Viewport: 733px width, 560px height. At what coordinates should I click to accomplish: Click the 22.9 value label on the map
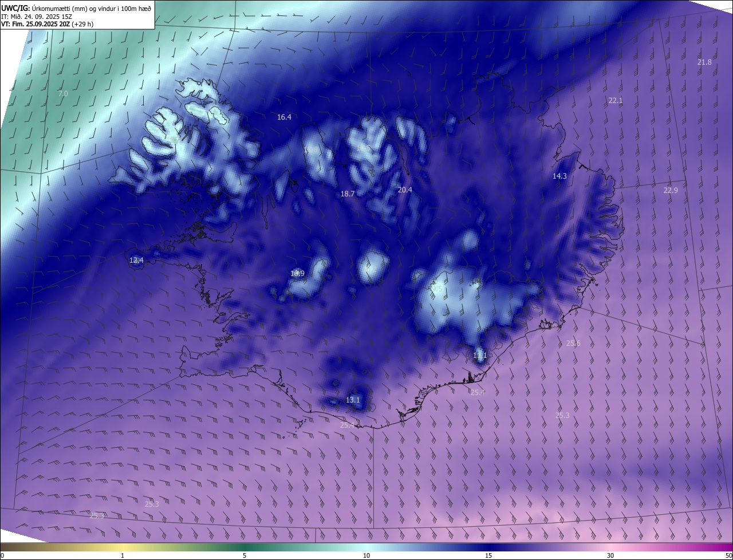[671, 190]
